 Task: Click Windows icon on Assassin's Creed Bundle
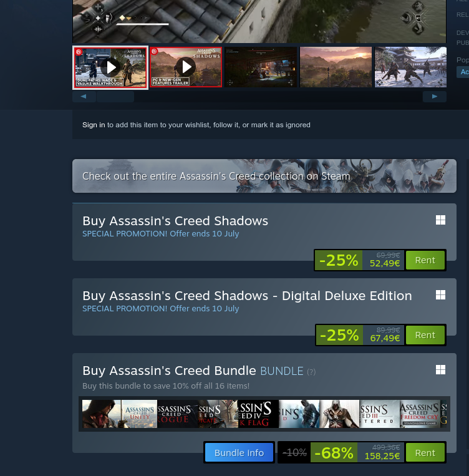tap(440, 370)
